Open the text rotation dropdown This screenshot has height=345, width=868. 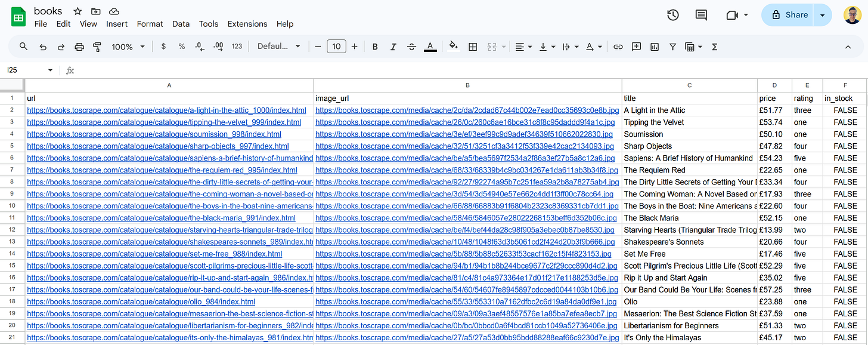coord(594,47)
